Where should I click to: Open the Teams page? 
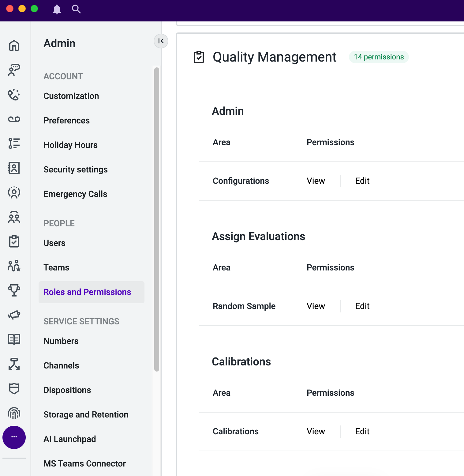tap(56, 267)
